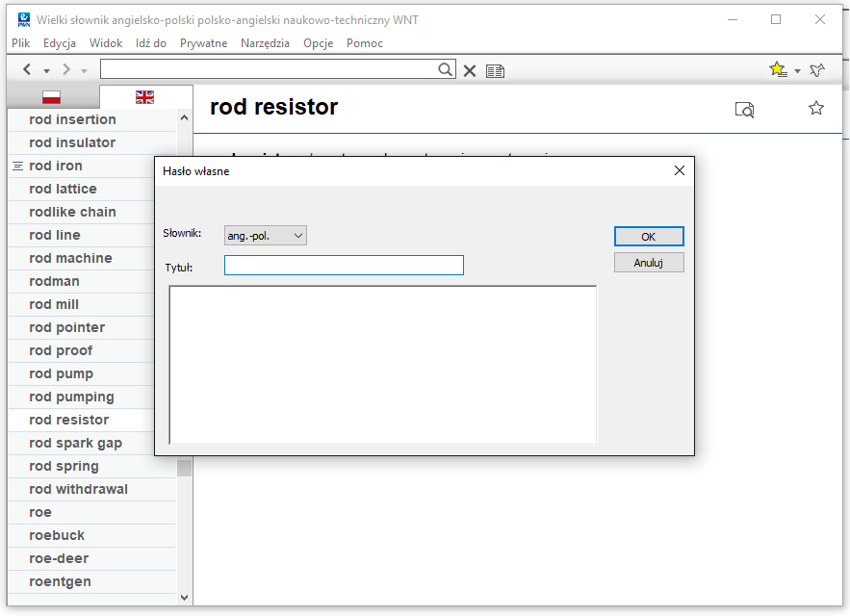Click the note icon beside rod iron
The image size is (850, 616).
tap(18, 166)
